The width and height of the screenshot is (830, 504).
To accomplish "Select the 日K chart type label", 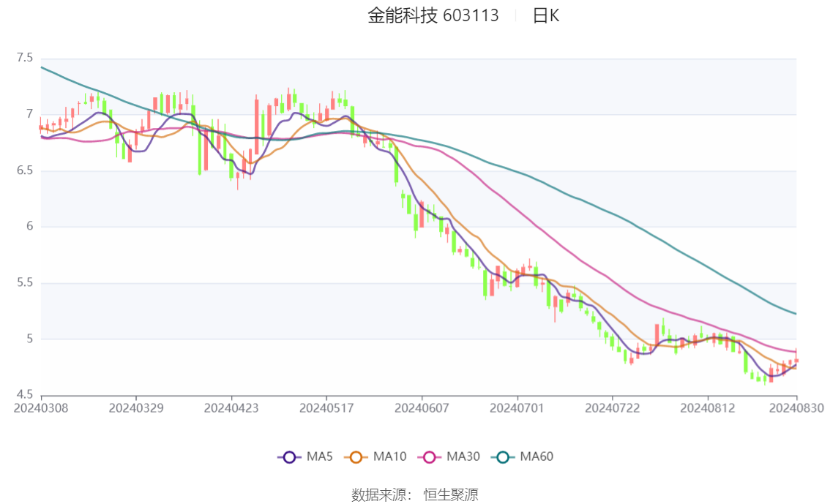I will tap(545, 16).
